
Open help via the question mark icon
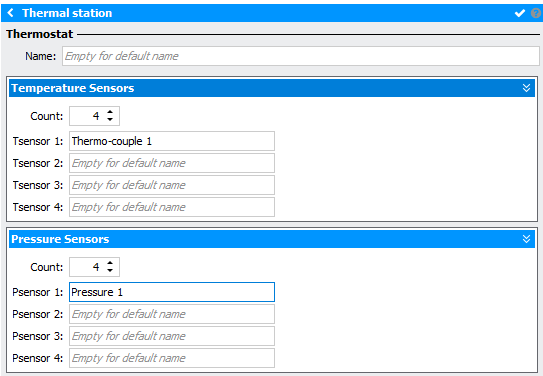tap(536, 13)
